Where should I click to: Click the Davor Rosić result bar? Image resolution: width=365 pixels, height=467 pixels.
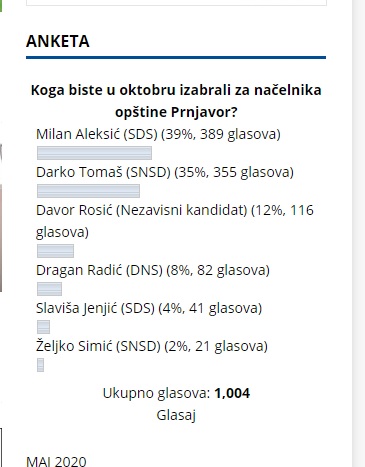(55, 251)
